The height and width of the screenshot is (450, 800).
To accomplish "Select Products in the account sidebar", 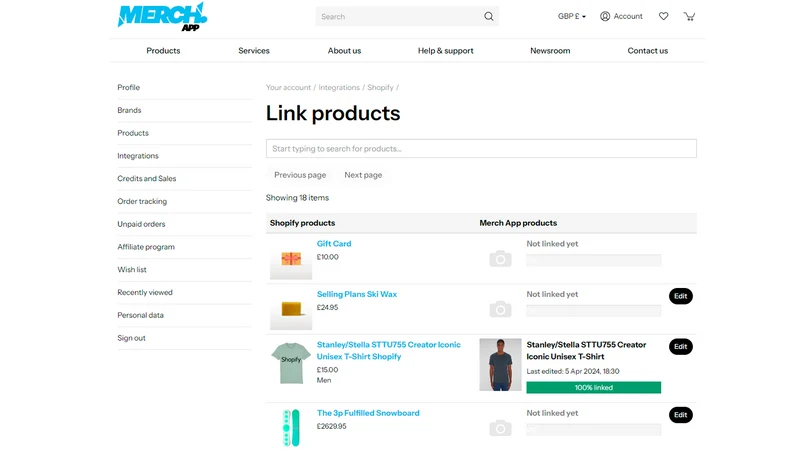I will click(x=133, y=133).
